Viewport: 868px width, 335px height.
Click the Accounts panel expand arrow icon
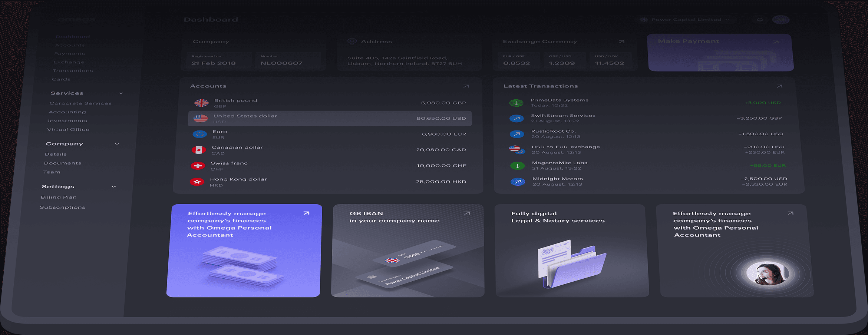(466, 86)
